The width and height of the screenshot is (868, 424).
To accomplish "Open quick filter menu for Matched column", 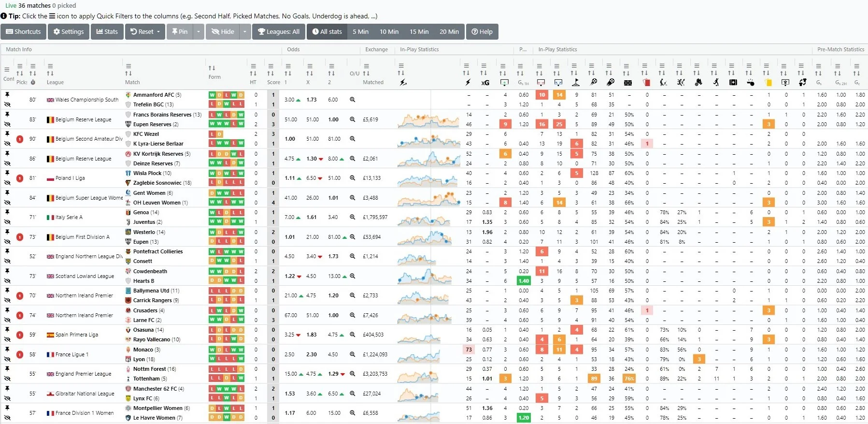I will 366,66.
